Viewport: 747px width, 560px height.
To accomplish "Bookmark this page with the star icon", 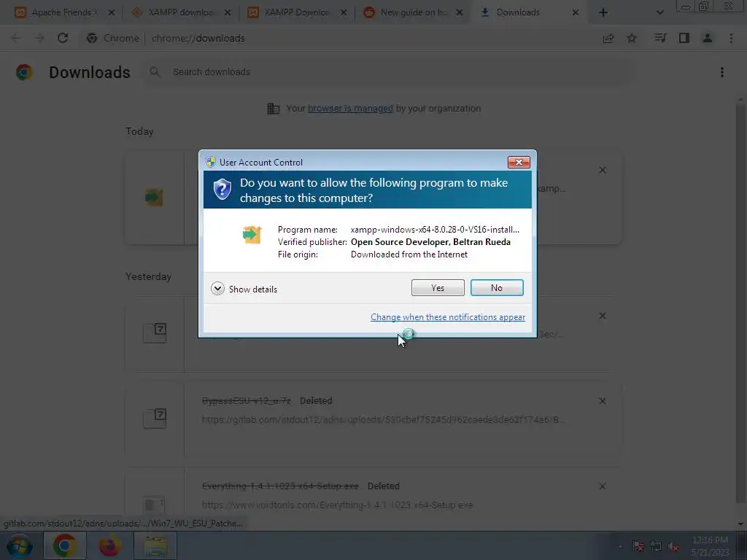I will 632,38.
